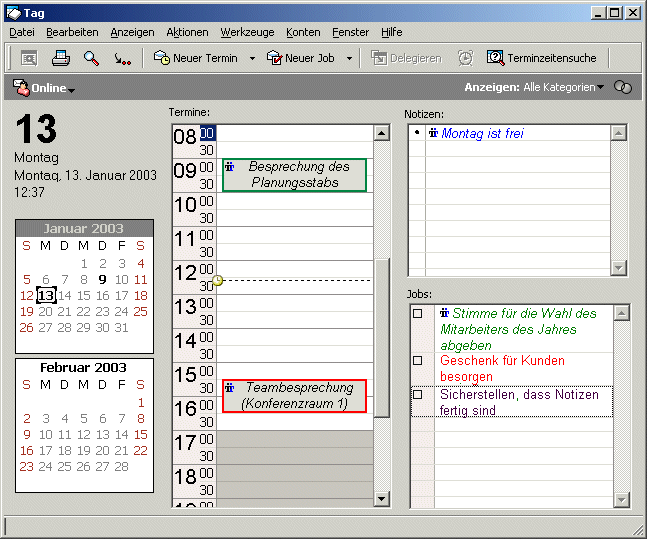Open the Bearbeiten menu
647x539 pixels.
pos(72,32)
